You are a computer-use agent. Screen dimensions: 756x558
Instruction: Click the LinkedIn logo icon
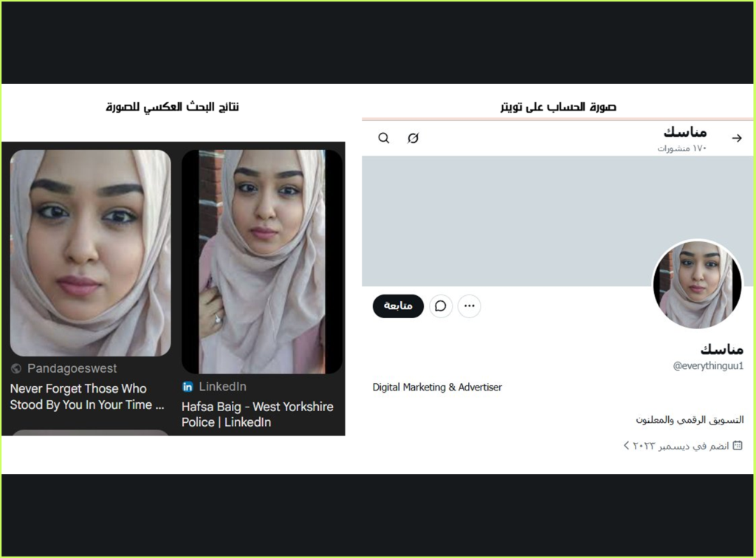pyautogui.click(x=188, y=387)
